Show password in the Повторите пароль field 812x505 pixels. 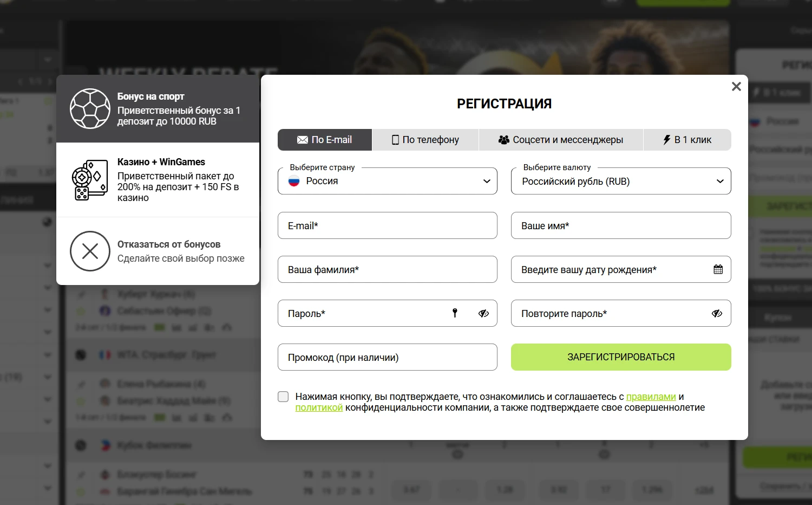point(717,313)
